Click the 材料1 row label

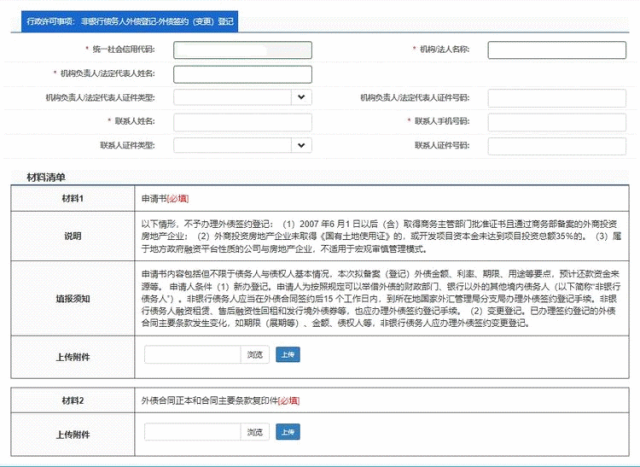point(73,198)
